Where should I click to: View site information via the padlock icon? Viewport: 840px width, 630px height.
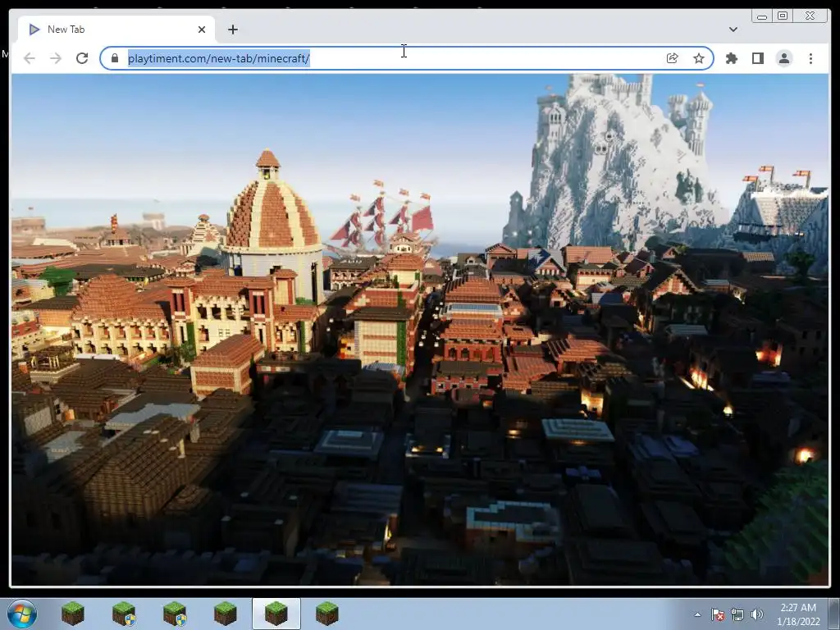coord(115,58)
